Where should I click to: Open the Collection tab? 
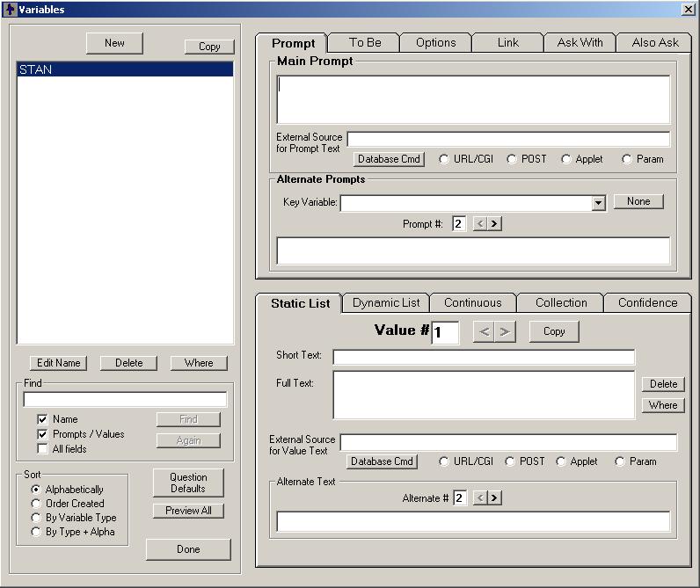tap(561, 303)
